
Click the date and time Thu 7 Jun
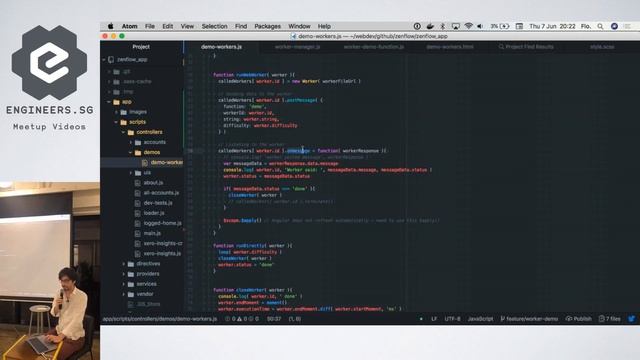pyautogui.click(x=552, y=26)
